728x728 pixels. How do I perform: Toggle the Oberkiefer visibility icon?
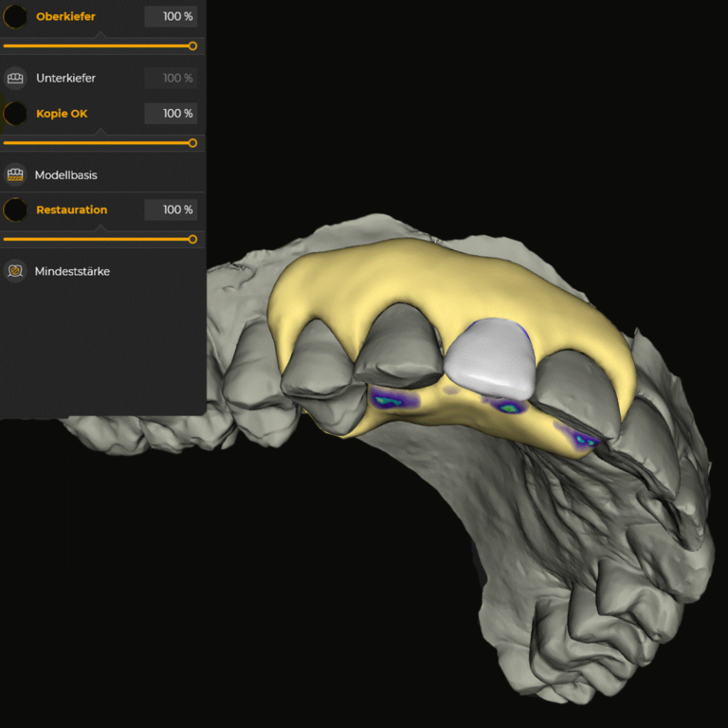[15, 17]
